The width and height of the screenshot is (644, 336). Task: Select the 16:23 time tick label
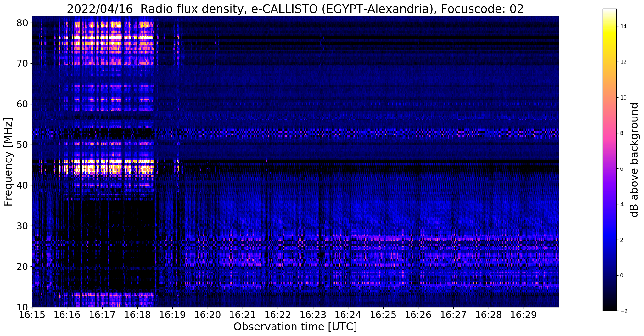313,315
